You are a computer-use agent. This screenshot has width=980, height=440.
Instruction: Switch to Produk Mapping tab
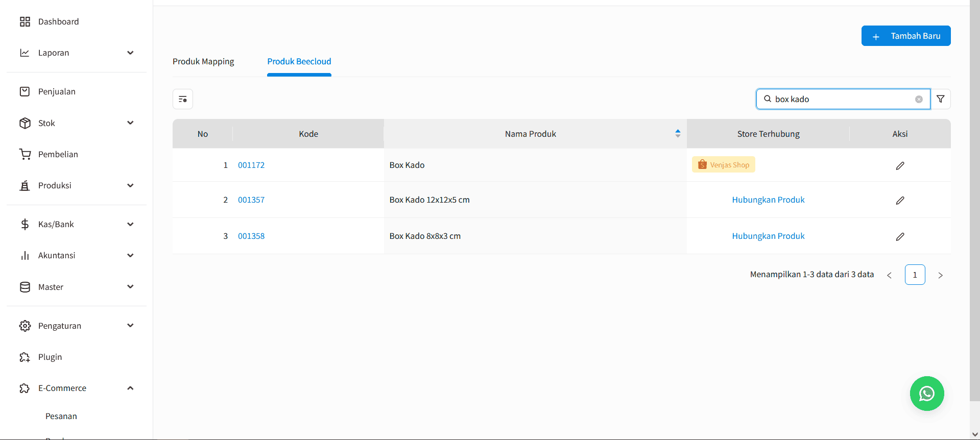pyautogui.click(x=203, y=61)
